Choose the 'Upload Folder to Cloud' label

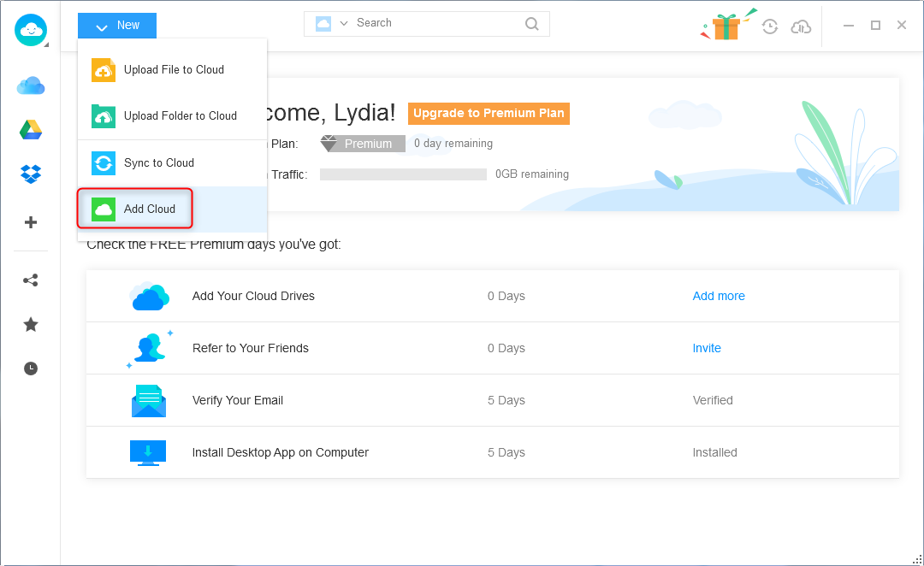(181, 116)
